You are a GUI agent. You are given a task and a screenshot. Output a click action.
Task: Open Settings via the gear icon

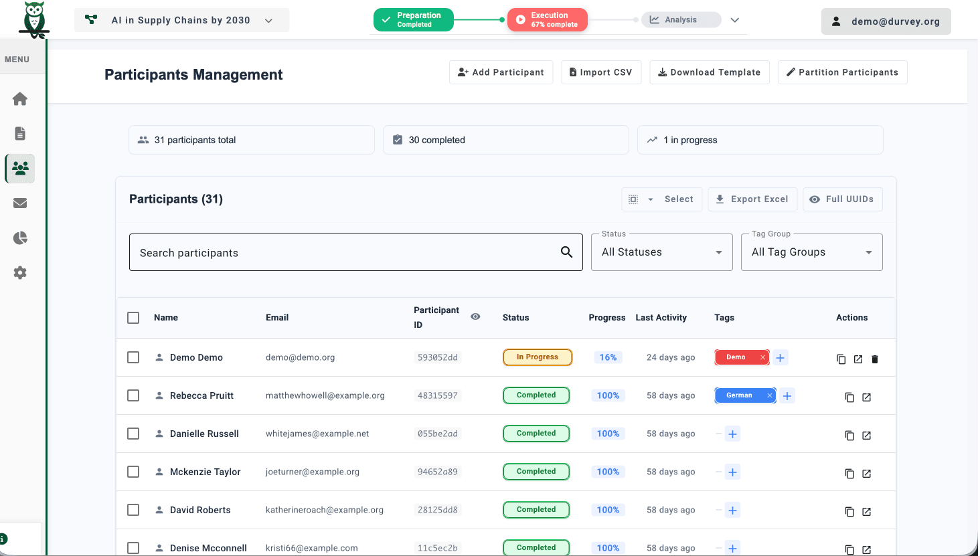[x=19, y=272]
